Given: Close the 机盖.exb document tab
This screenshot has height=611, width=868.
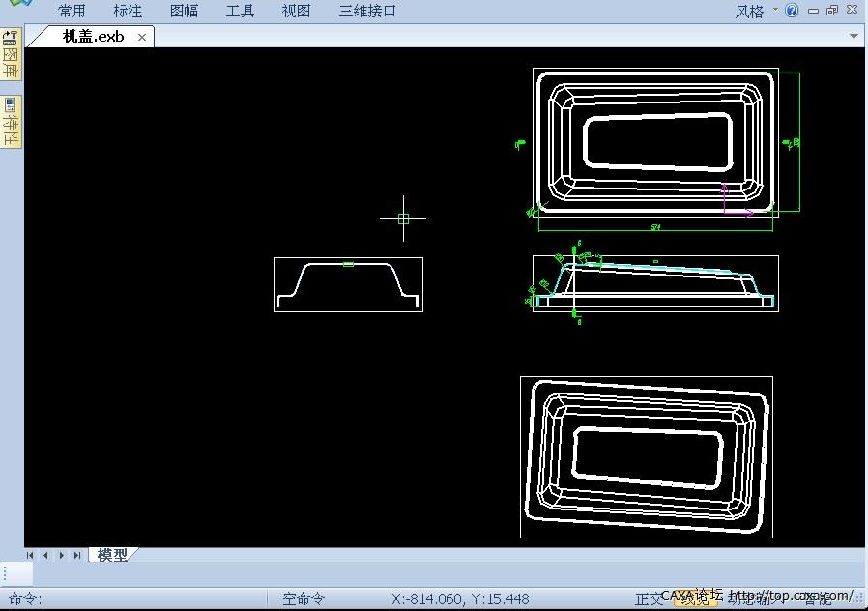Looking at the screenshot, I should 142,37.
